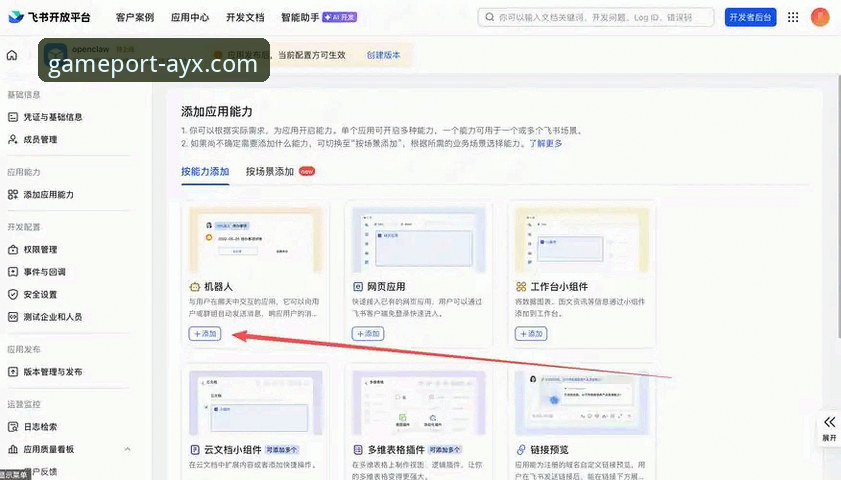841x480 pixels.
Task: Go to home via the house icon
Action: (12, 55)
